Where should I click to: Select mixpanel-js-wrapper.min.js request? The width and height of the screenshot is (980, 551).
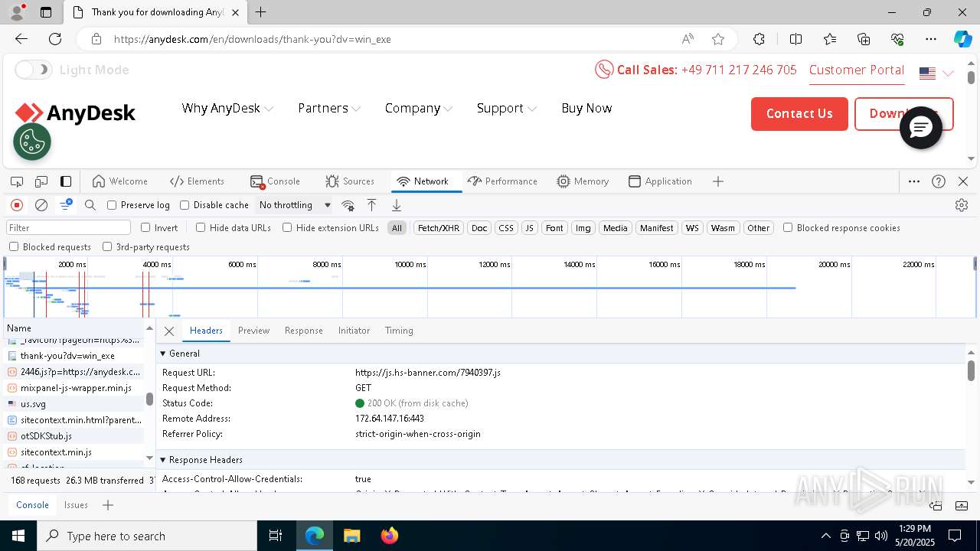(x=73, y=388)
